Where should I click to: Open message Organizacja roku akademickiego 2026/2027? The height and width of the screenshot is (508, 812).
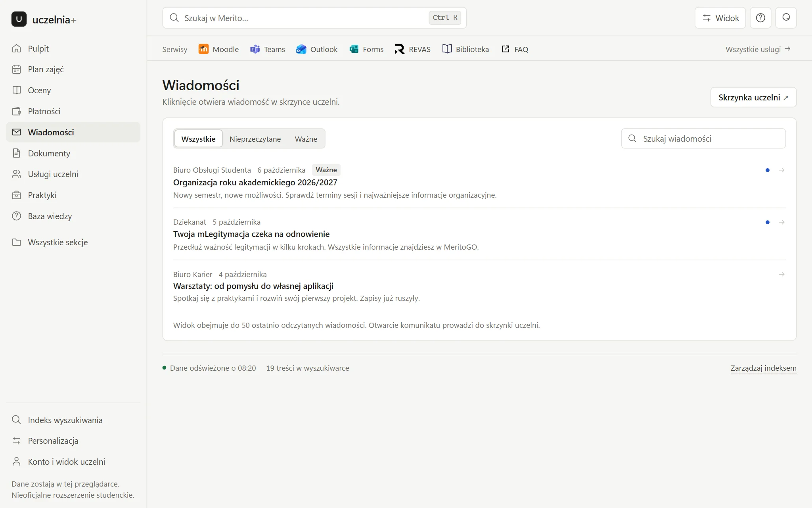point(255,183)
